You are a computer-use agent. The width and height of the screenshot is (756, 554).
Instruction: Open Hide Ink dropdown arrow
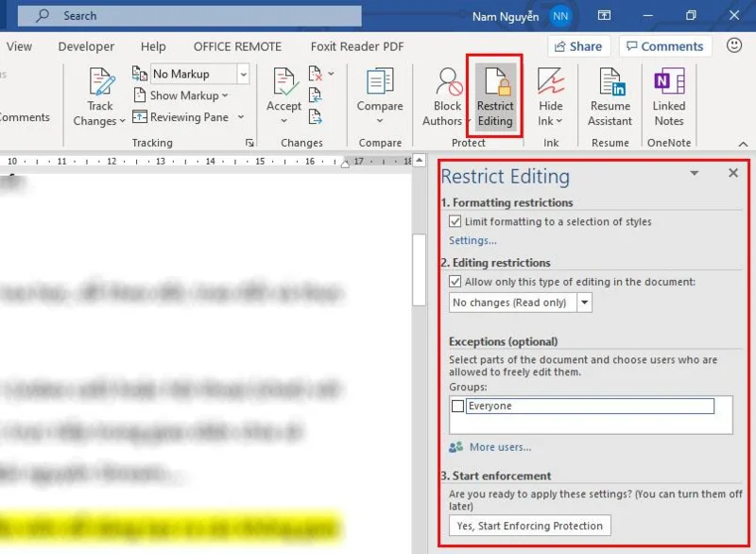(x=558, y=121)
